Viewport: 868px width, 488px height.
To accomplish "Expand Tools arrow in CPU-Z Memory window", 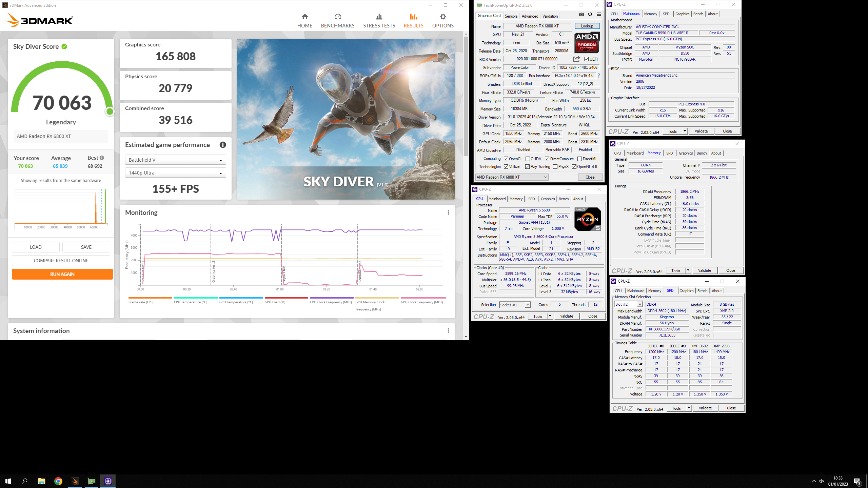I will (688, 270).
